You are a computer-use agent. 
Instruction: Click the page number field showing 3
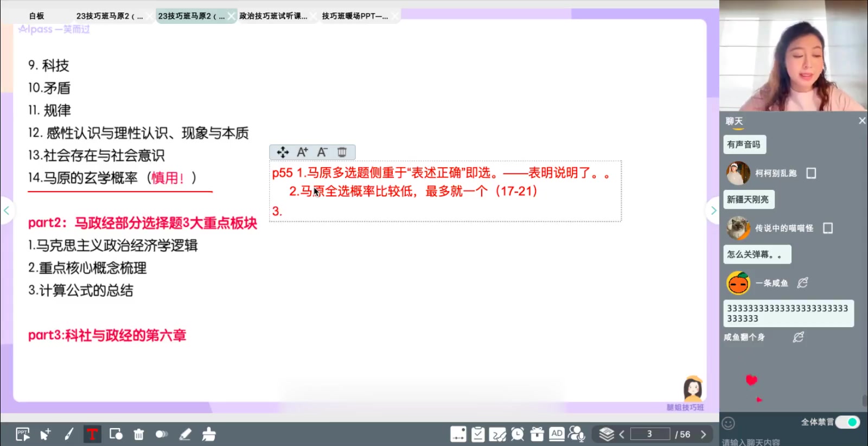(649, 434)
